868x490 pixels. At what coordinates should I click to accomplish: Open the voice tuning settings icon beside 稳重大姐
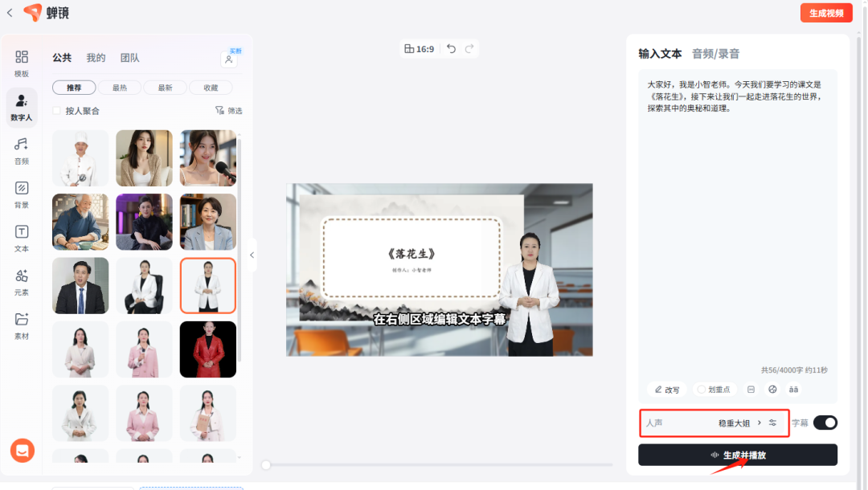click(772, 422)
